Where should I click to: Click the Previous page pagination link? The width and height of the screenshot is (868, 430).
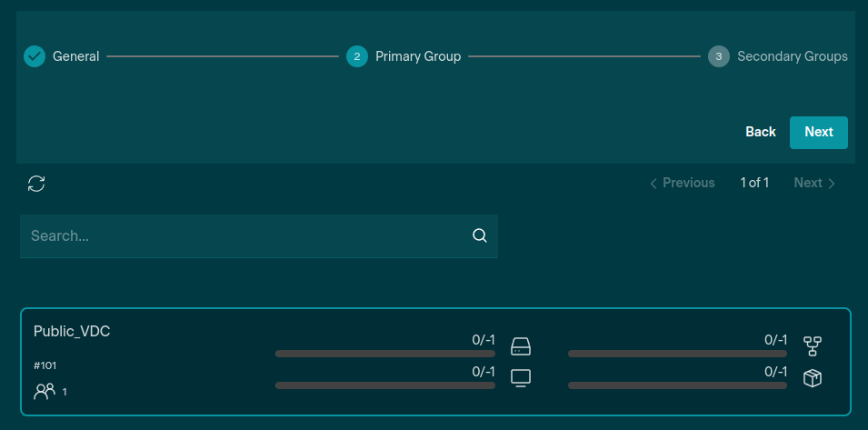pyautogui.click(x=682, y=183)
